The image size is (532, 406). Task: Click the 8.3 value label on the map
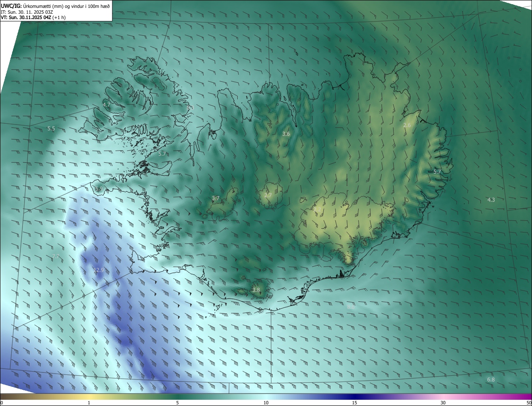click(190, 108)
